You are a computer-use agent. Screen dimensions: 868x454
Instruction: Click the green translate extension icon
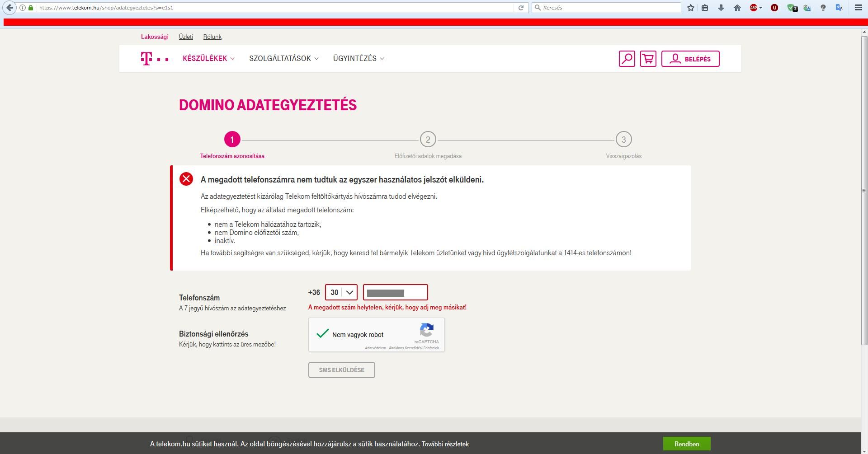807,8
